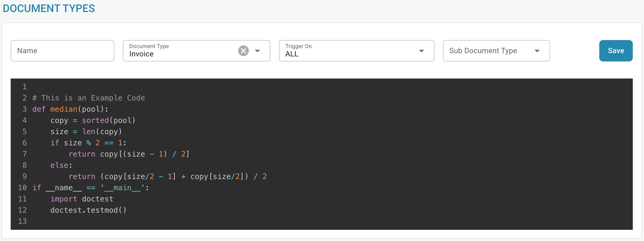The width and height of the screenshot is (644, 241).
Task: Click the Invoice value in Document Type
Action: pos(141,54)
